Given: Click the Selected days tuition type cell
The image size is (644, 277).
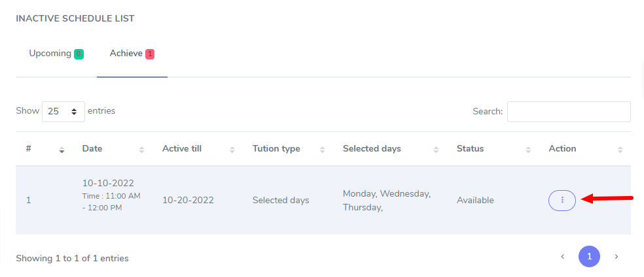Looking at the screenshot, I should coord(281,200).
